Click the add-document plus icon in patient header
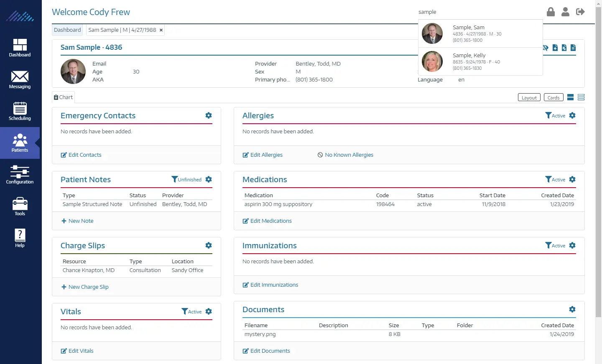Screen dimensions: 602x364 tap(555, 48)
